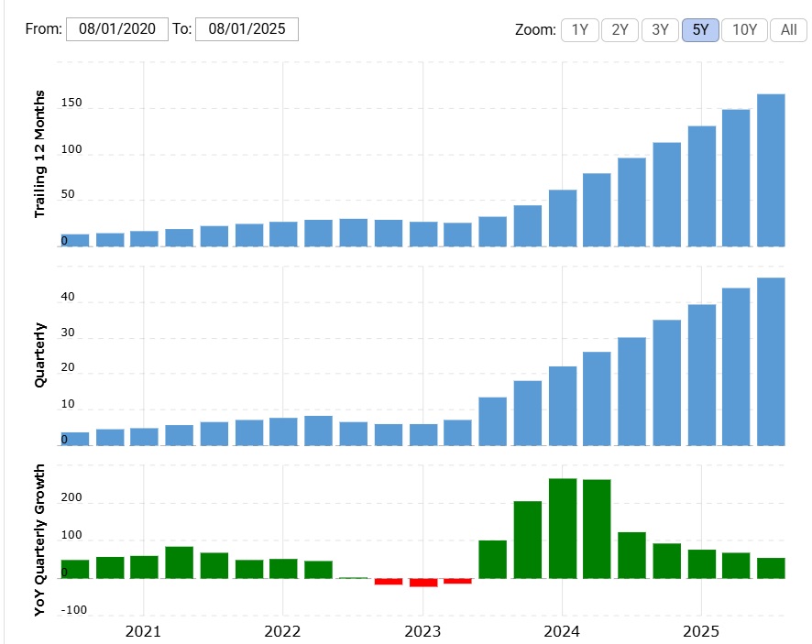The image size is (812, 644).
Task: Click the 2024 x-axis label
Action: point(561,631)
